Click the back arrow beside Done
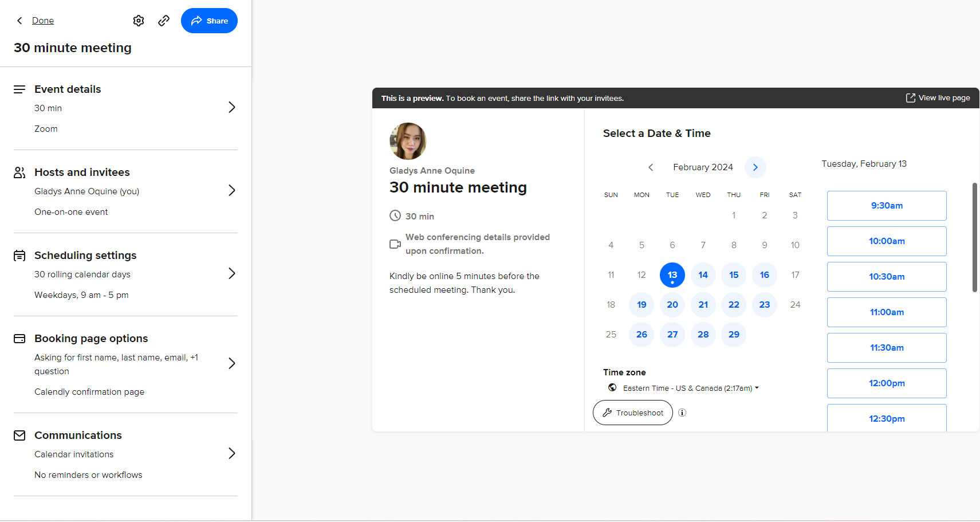Viewport: 980px width, 522px height. point(19,21)
